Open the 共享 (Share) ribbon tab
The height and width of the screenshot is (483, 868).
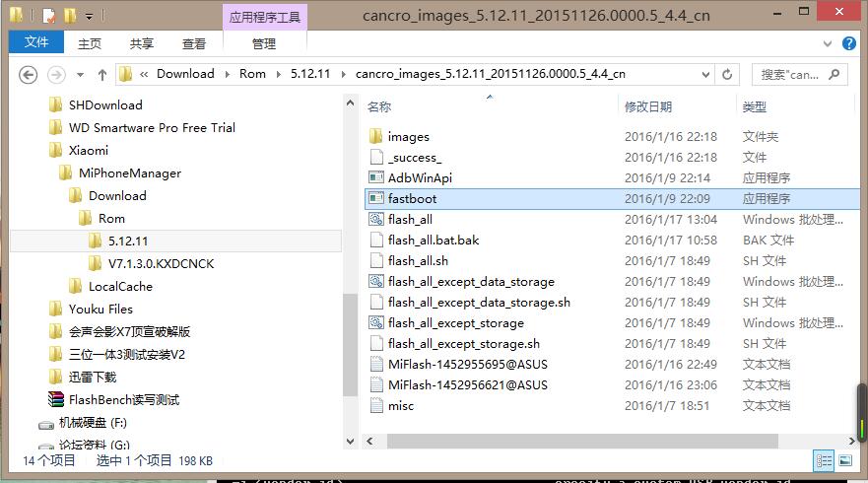tap(142, 43)
